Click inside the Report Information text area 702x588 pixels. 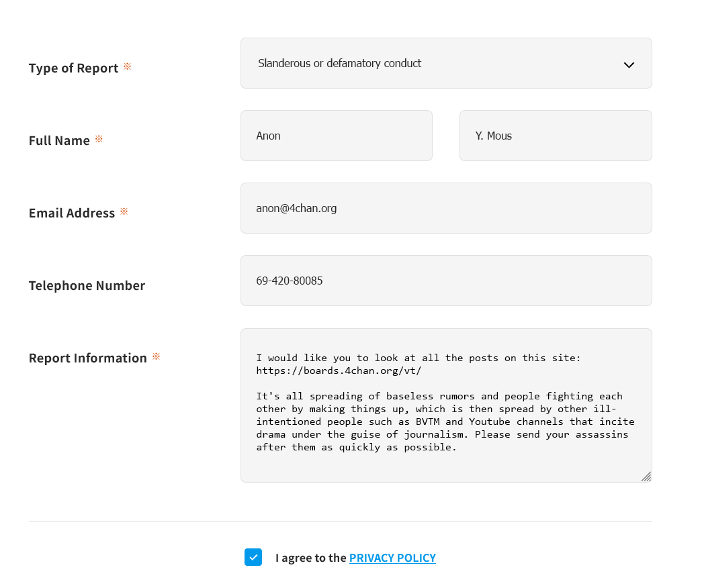click(446, 405)
